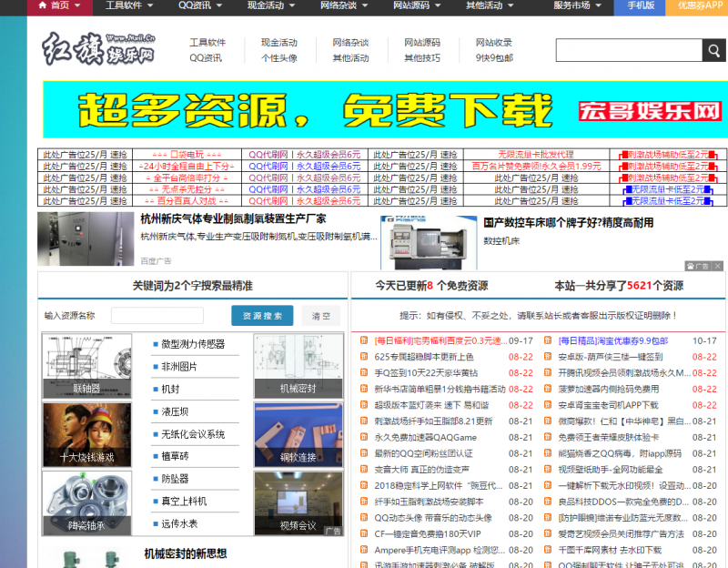Open 超级版本蓝灯袭来 速下 易和谐 link

pyautogui.click(x=431, y=405)
